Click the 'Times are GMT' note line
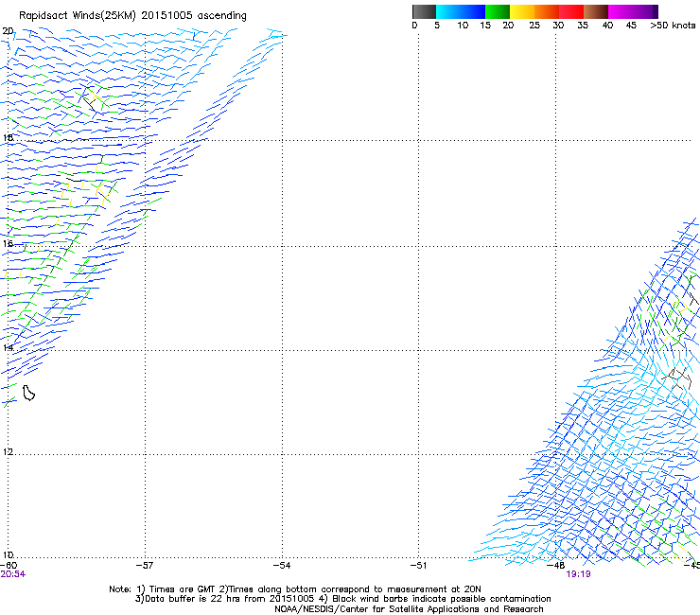The image size is (700, 615). [x=295, y=589]
